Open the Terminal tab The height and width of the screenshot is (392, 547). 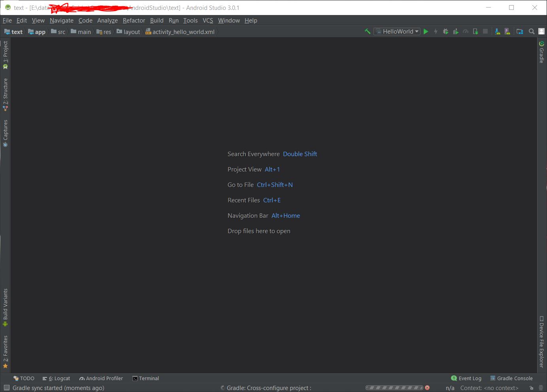pyautogui.click(x=145, y=379)
